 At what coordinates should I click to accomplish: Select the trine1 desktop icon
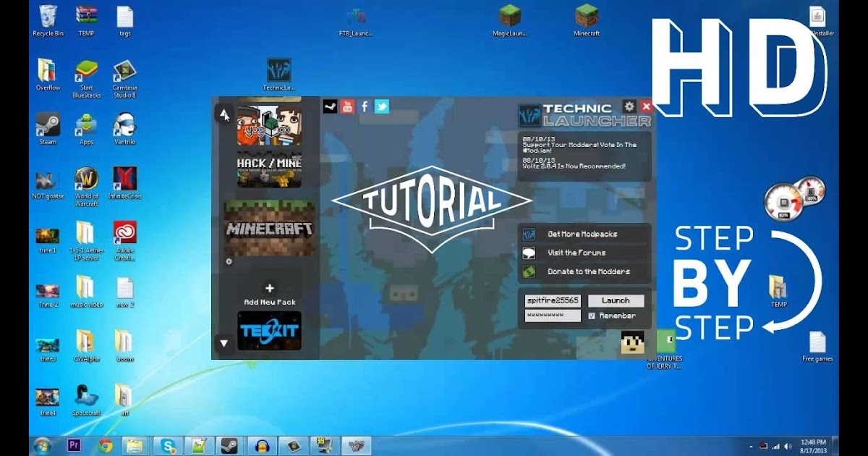point(48,240)
